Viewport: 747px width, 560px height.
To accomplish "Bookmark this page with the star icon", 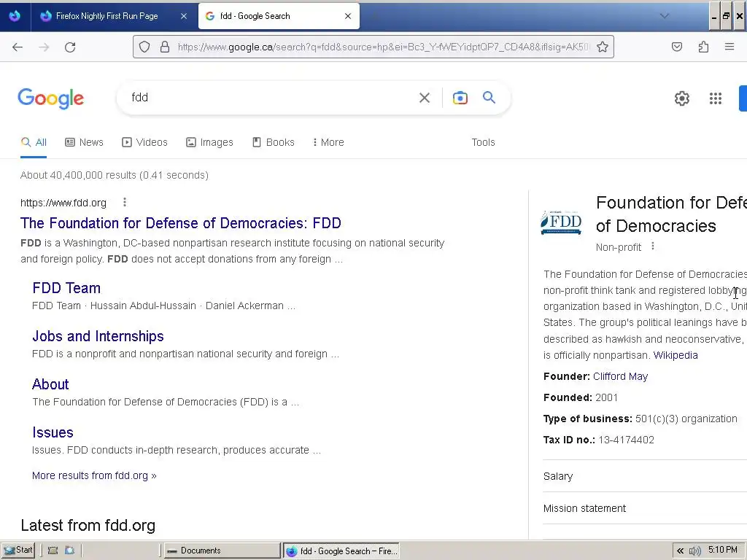I will click(x=602, y=47).
